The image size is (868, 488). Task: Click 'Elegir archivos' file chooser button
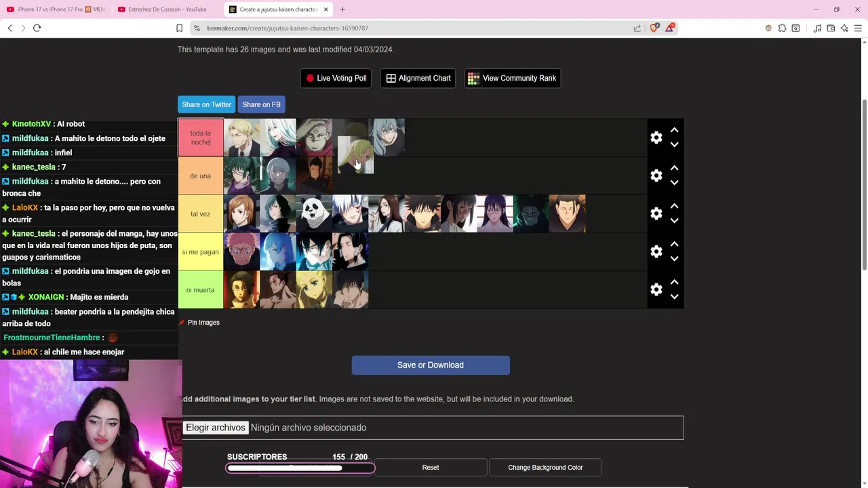216,428
